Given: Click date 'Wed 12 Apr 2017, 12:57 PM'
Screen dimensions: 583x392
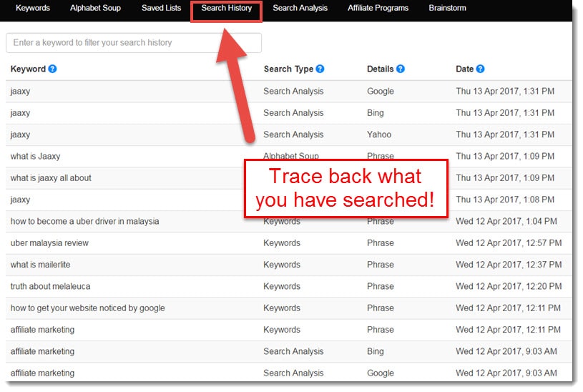Looking at the screenshot, I should point(509,243).
